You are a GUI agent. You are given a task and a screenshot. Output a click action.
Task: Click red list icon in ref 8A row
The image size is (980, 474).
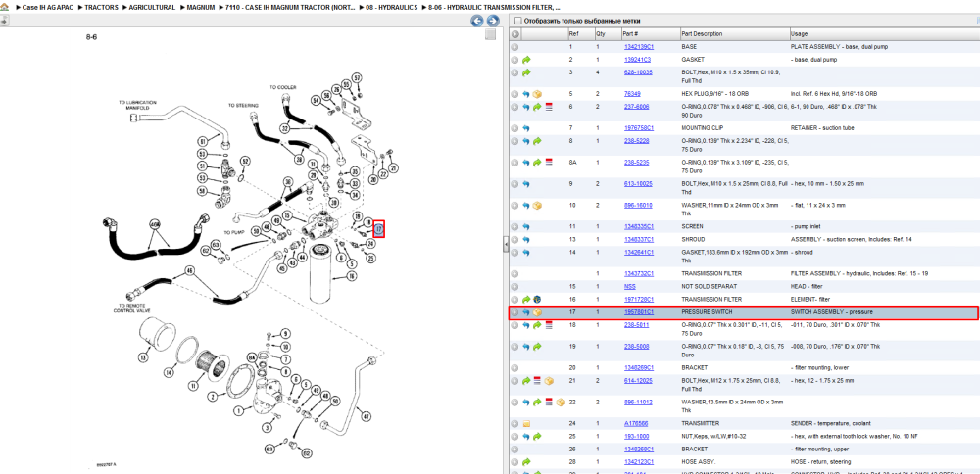coord(549,163)
